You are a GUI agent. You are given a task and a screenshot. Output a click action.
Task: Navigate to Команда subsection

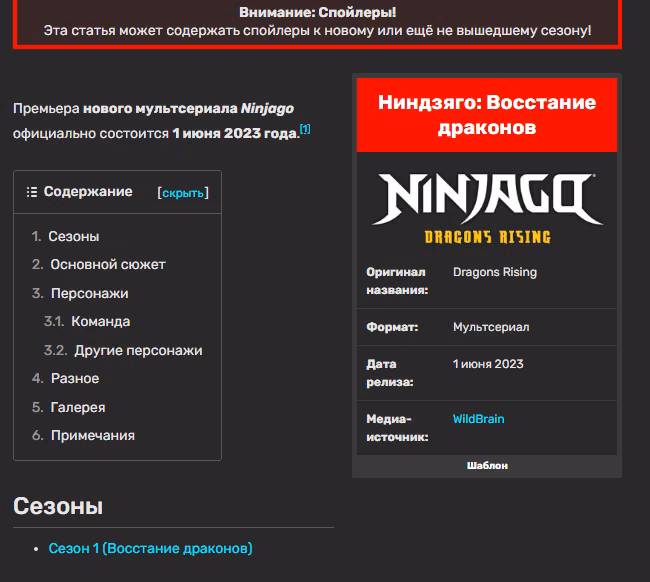[101, 321]
